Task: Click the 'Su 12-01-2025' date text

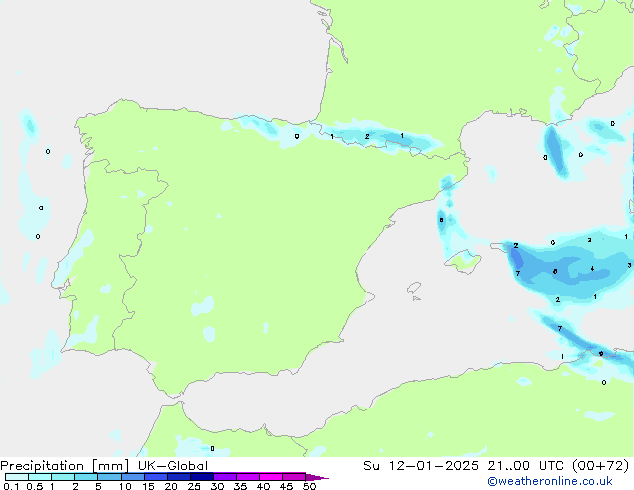Action: [421, 466]
